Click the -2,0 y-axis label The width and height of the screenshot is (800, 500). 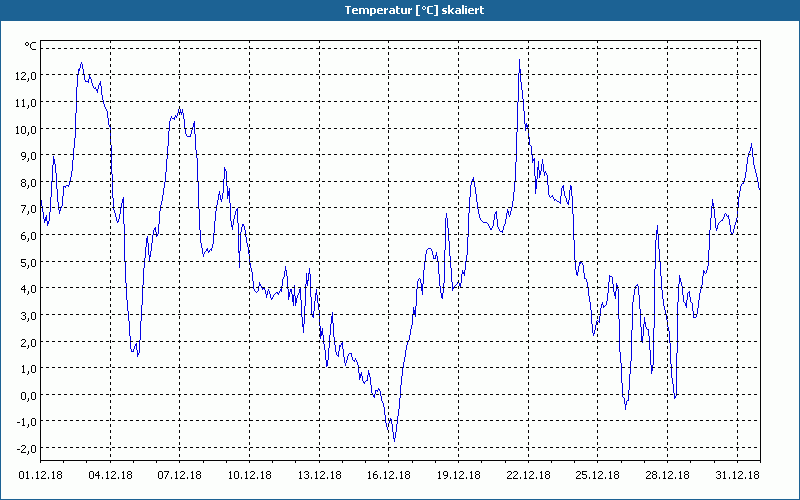click(x=27, y=448)
